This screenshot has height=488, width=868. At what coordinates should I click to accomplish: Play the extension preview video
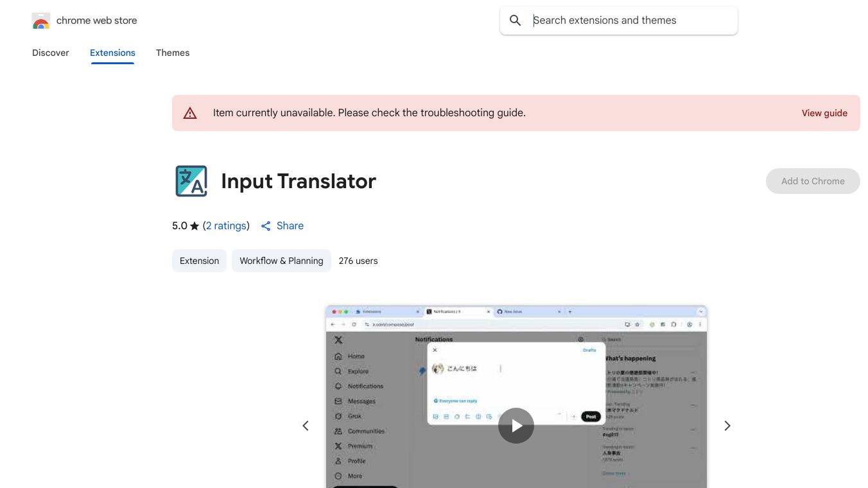point(516,426)
